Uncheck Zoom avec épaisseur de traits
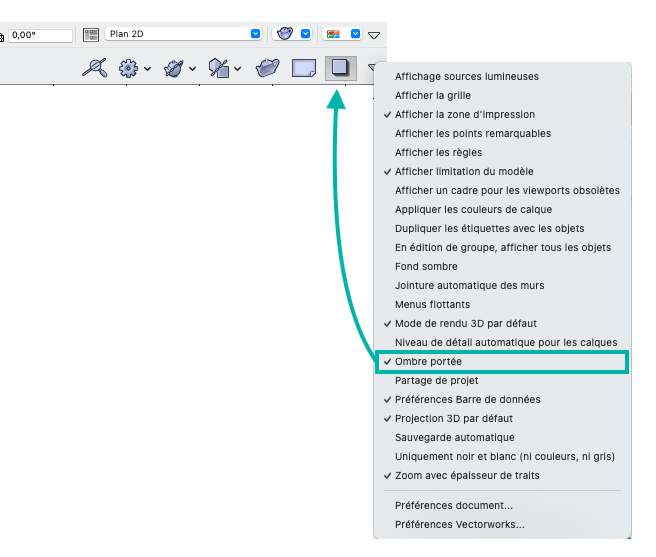Image resolution: width=656 pixels, height=557 pixels. click(x=502, y=476)
